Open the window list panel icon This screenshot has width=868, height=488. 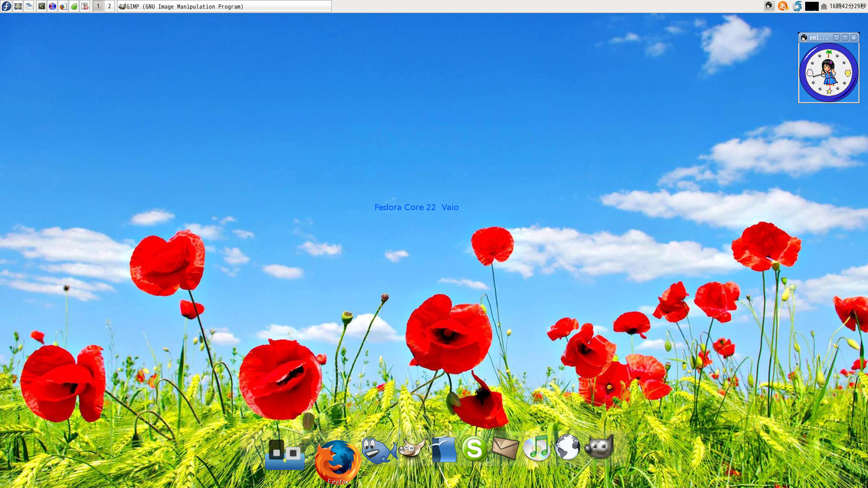(29, 6)
